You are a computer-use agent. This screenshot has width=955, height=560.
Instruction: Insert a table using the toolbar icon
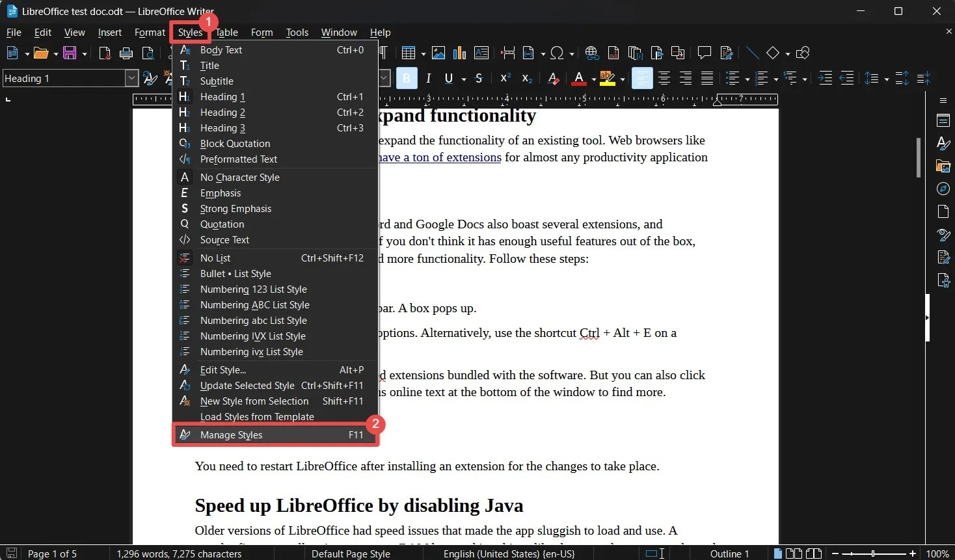click(409, 53)
